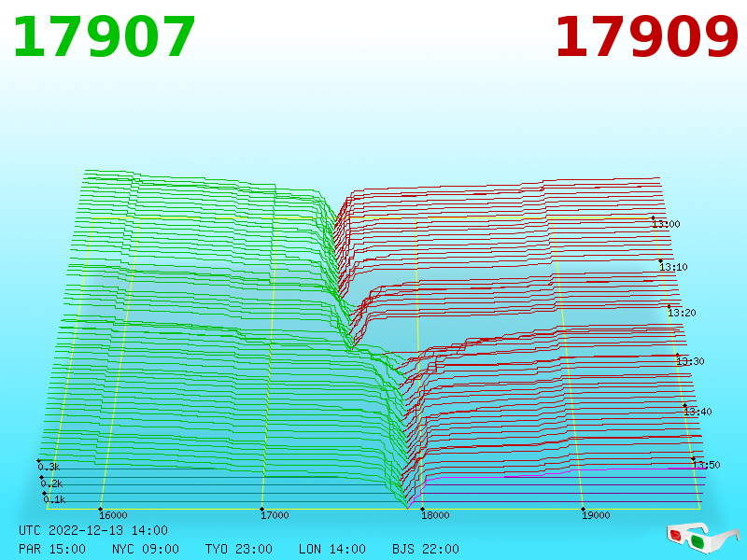Click the 13:20 time axis marker
This screenshot has width=747, height=560.
(683, 313)
